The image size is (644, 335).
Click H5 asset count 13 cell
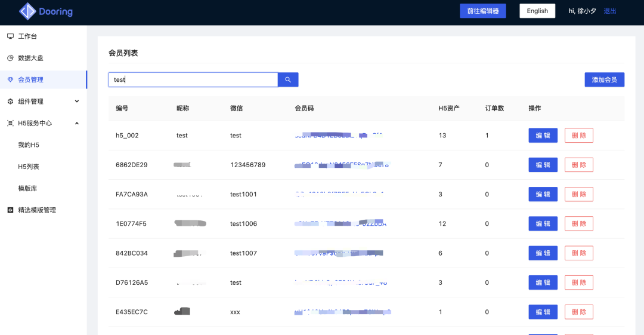click(442, 136)
